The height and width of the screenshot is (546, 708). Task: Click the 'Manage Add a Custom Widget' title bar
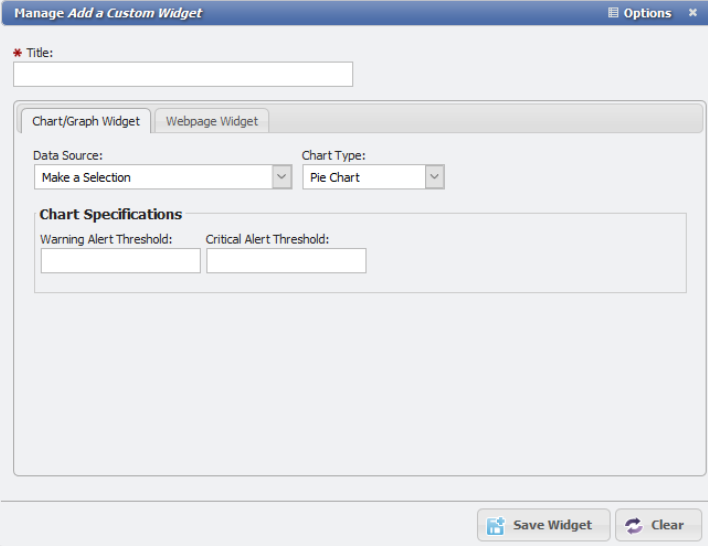click(x=108, y=13)
